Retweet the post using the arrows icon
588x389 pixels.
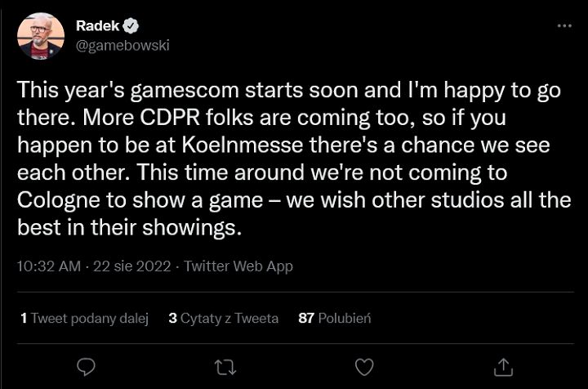(x=225, y=367)
